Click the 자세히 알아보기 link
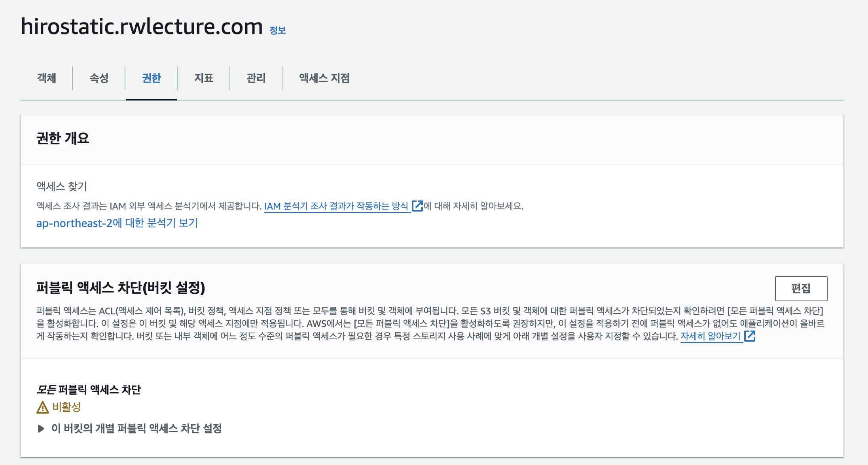 point(710,336)
